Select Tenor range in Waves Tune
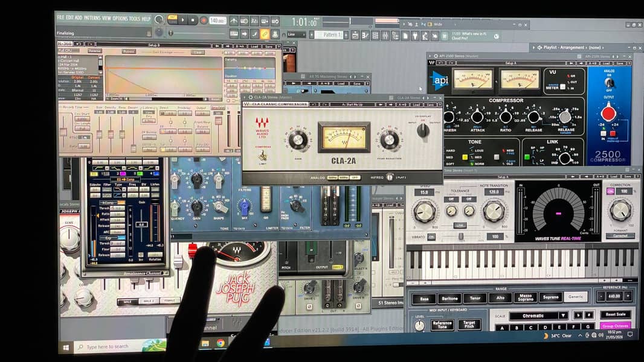Screen dimensions: 644x362 475,298
